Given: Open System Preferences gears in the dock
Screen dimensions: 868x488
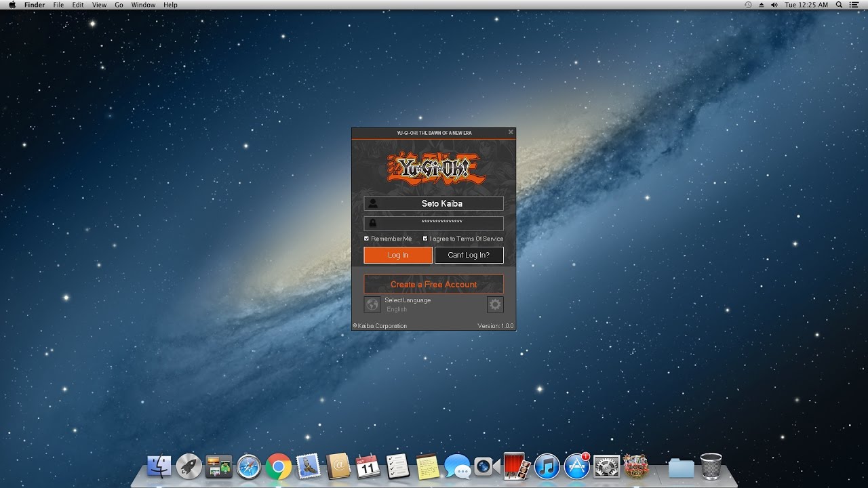Looking at the screenshot, I should point(607,466).
